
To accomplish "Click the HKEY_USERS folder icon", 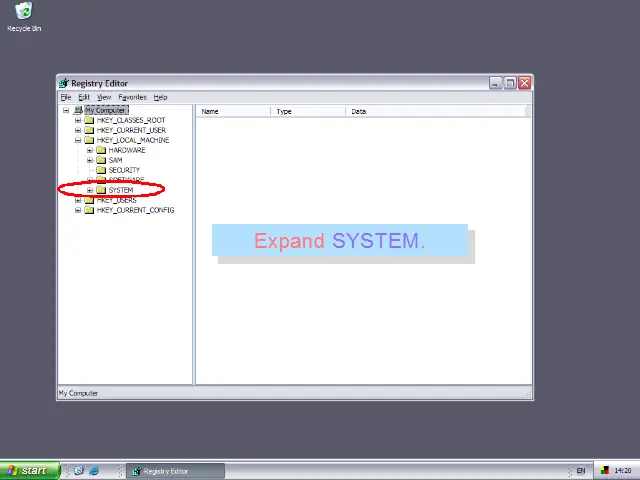I will [x=89, y=200].
